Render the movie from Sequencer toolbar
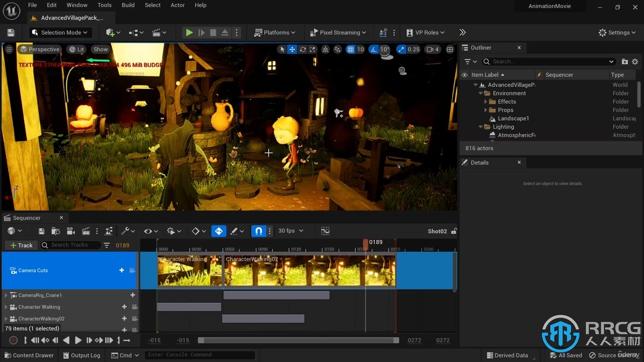 click(x=86, y=231)
